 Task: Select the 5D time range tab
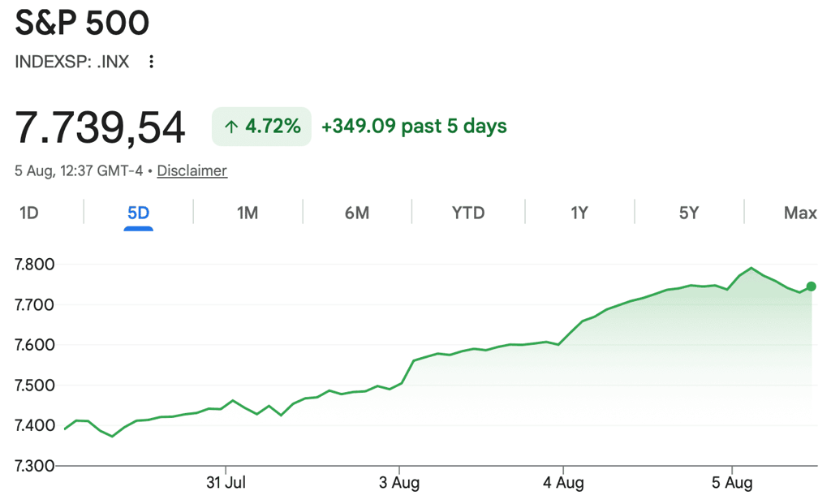(x=138, y=213)
